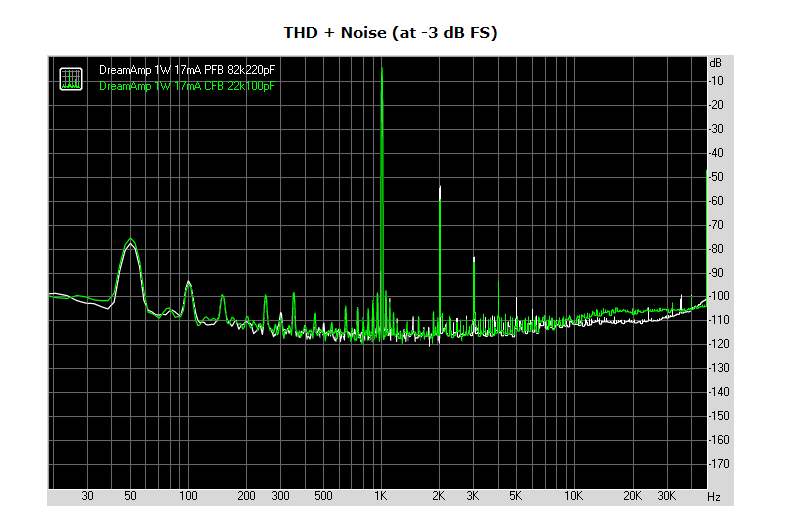
Task: Click the 50 Hz axis label
Action: [130, 496]
